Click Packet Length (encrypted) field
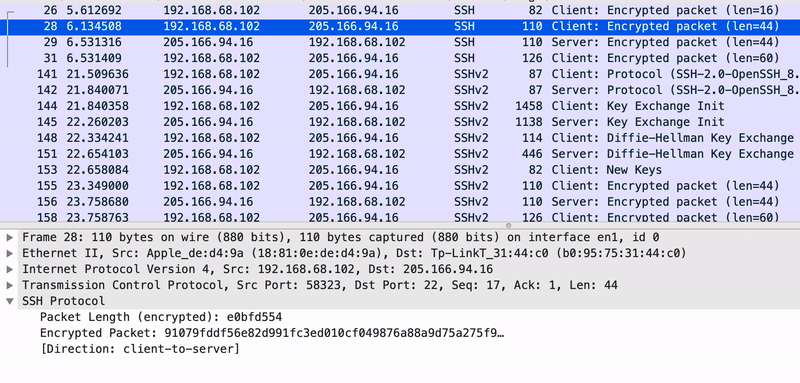This screenshot has height=383, width=800. (x=161, y=317)
